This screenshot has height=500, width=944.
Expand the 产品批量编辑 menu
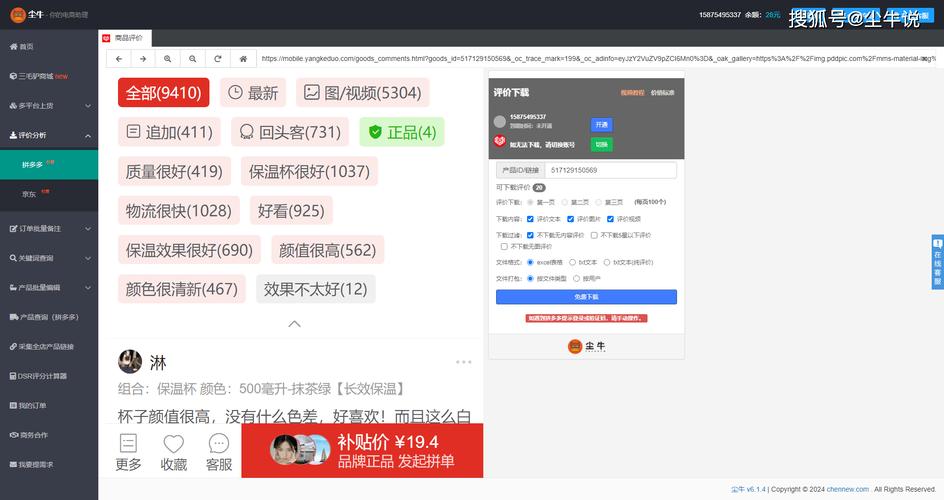(49, 288)
